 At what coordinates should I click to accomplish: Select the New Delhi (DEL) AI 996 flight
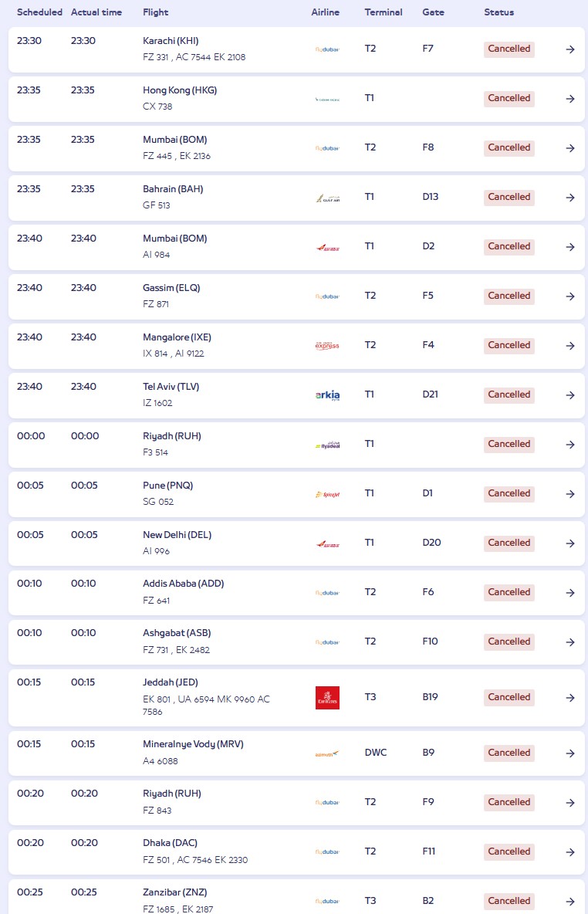coord(296,543)
